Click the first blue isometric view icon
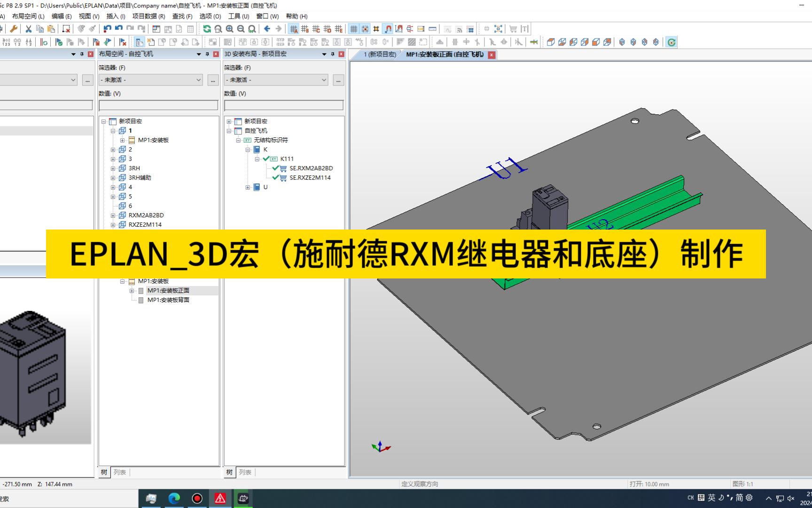 (622, 42)
